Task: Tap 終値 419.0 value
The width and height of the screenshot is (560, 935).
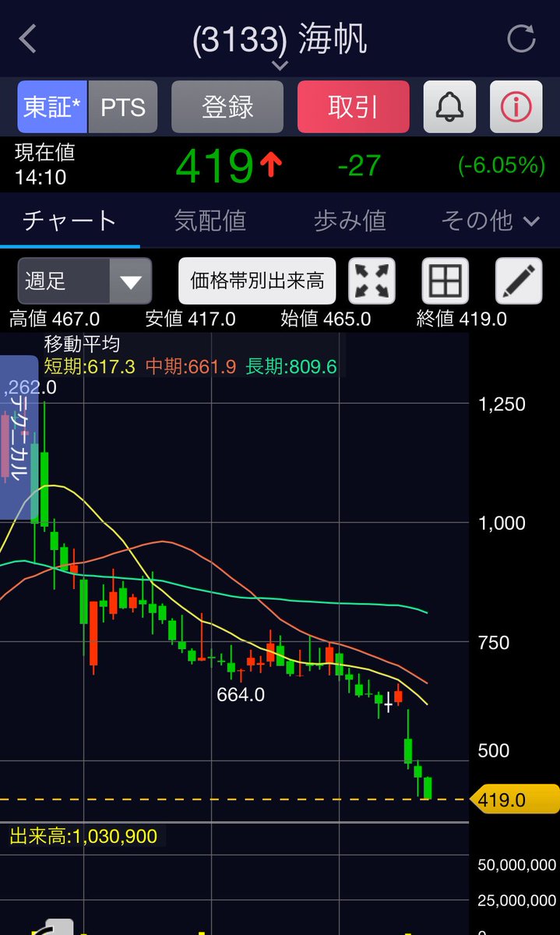Action: [x=461, y=319]
